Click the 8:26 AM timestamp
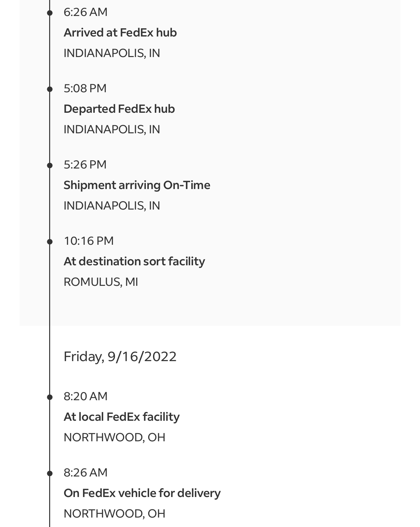This screenshot has height=527, width=420. click(85, 473)
